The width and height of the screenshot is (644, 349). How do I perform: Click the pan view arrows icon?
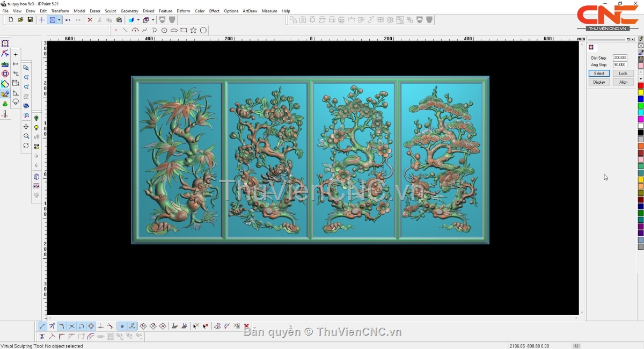26,127
